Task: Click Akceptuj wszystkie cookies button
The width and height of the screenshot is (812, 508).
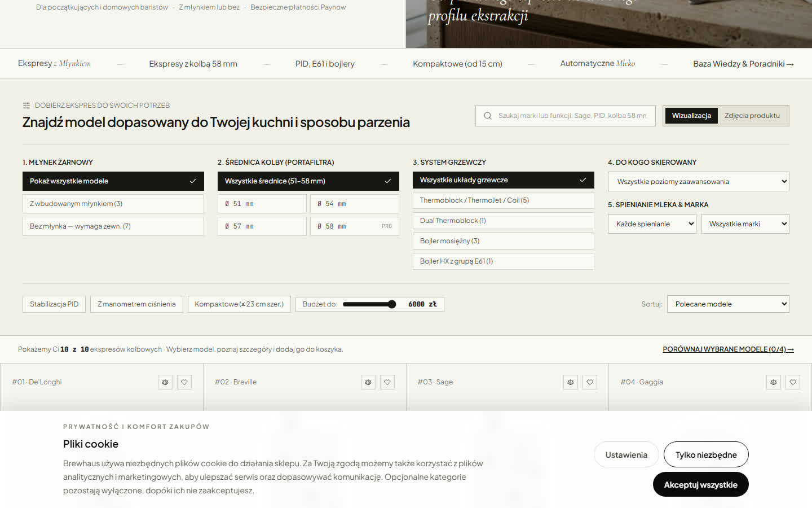Action: tap(700, 485)
